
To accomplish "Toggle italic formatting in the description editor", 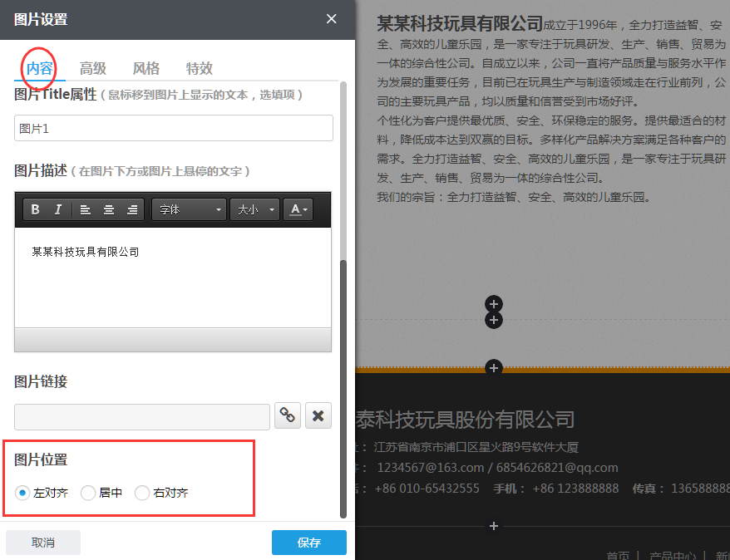I will [57, 209].
